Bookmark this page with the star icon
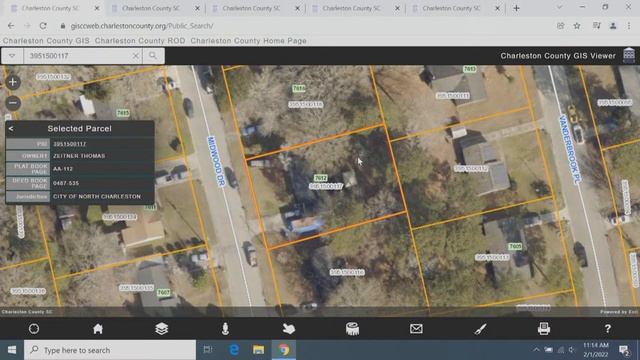640x360 pixels. coord(577,26)
